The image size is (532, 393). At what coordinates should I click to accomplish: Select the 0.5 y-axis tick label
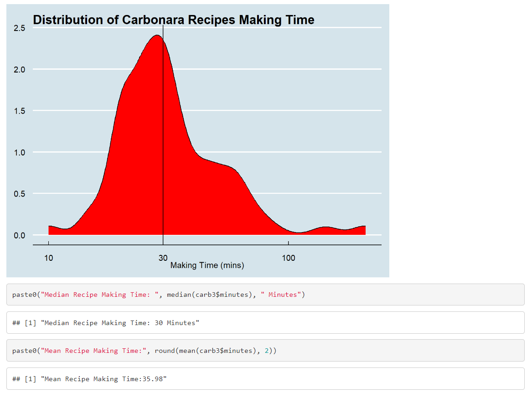[x=19, y=194]
